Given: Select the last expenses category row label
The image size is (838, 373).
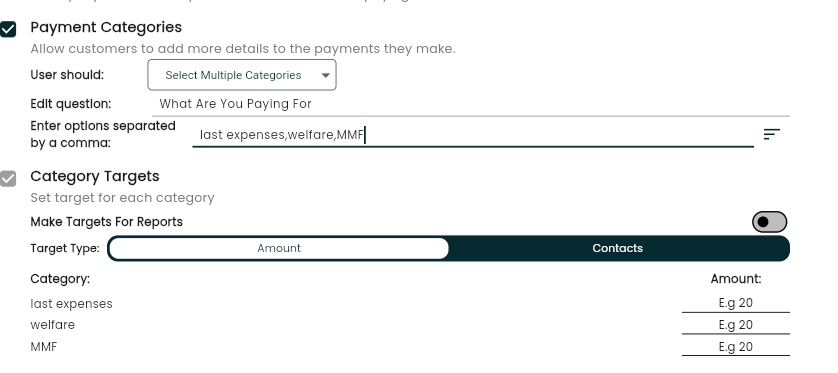Looking at the screenshot, I should pyautogui.click(x=71, y=304).
